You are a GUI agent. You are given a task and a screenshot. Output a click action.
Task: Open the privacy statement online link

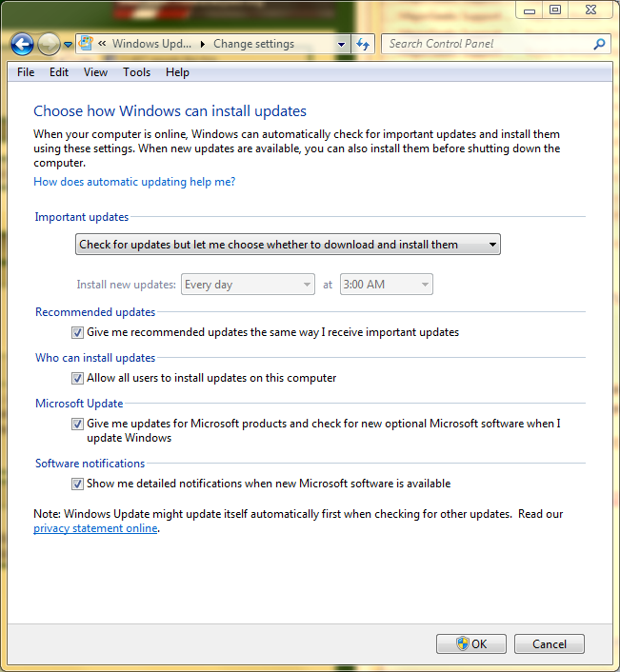coord(95,528)
